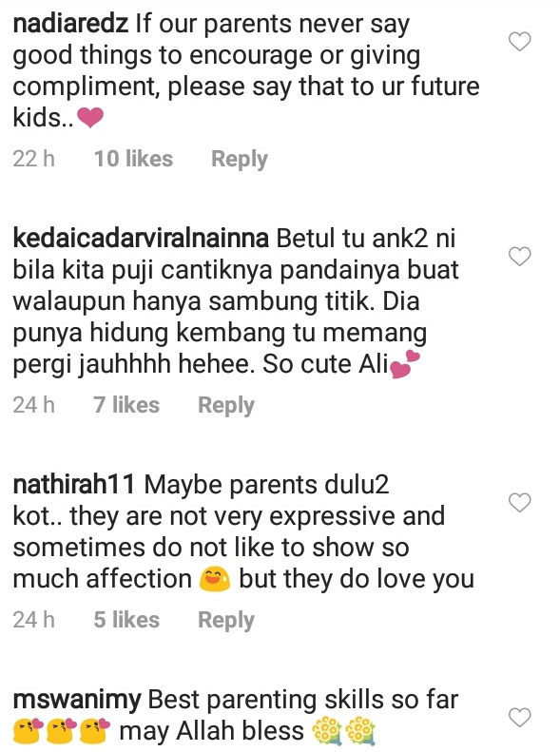Like kedaicadarviralnainna's comment heart icon

point(520,256)
